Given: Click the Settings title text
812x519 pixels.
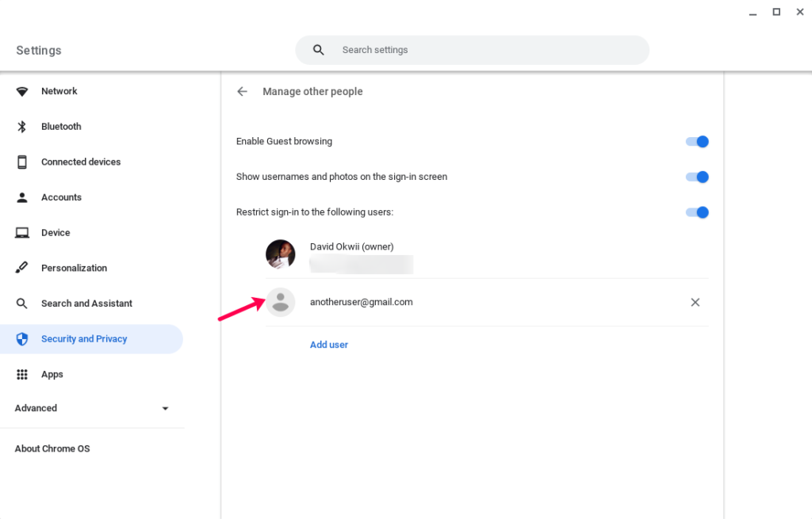Looking at the screenshot, I should click(x=38, y=50).
